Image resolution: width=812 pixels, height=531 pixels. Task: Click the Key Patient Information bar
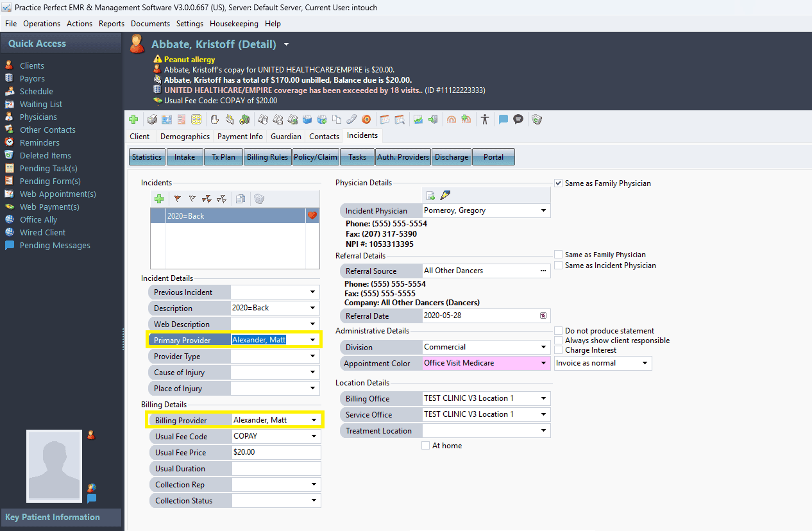click(x=61, y=518)
